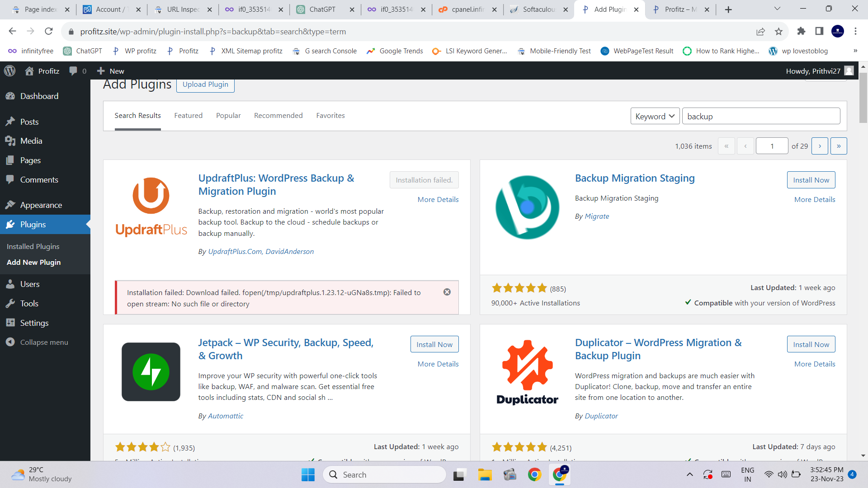Reload the current page
This screenshot has width=868, height=488.
click(x=49, y=31)
